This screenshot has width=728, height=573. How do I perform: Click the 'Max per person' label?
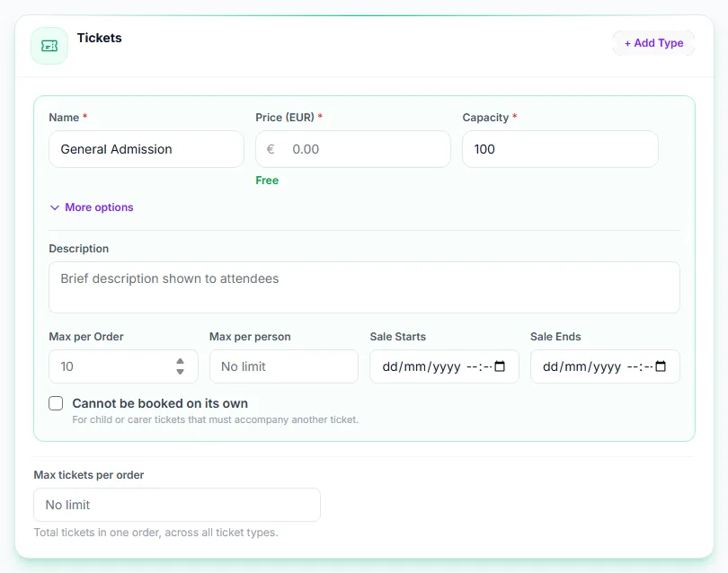coord(250,337)
